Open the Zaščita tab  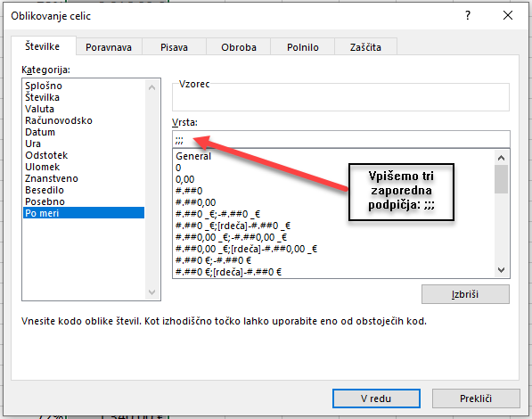[365, 47]
